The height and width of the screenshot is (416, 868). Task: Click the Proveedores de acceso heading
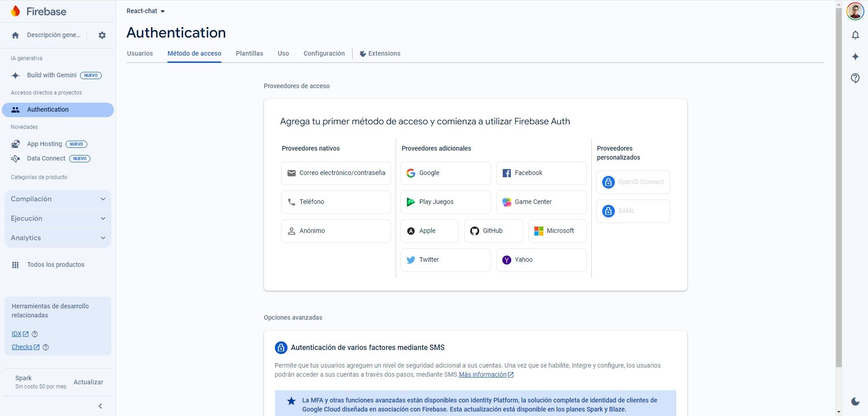[297, 86]
